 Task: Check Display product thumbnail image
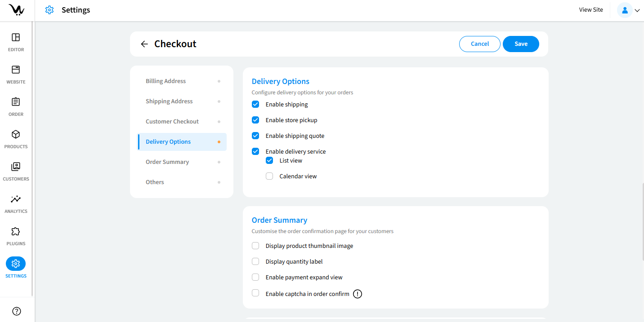coord(255,246)
